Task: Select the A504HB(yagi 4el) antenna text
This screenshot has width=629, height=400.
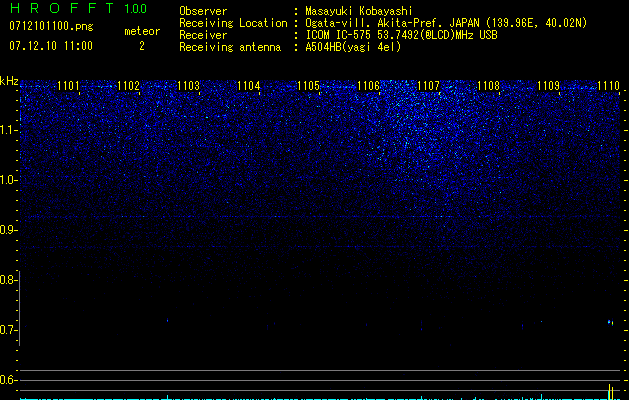Action: tap(353, 47)
